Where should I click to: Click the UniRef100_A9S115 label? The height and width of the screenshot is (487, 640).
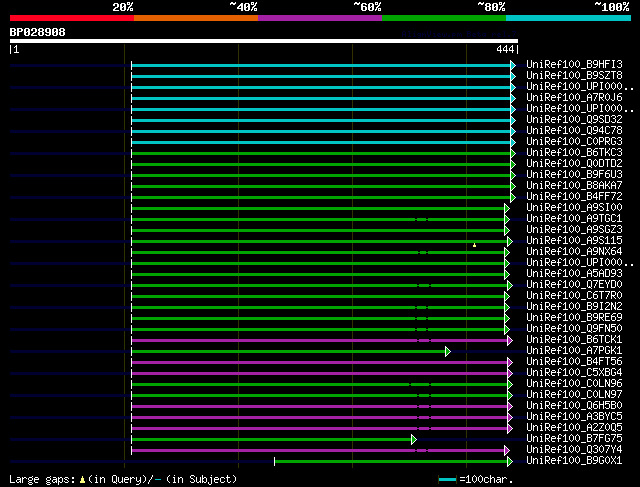574,241
